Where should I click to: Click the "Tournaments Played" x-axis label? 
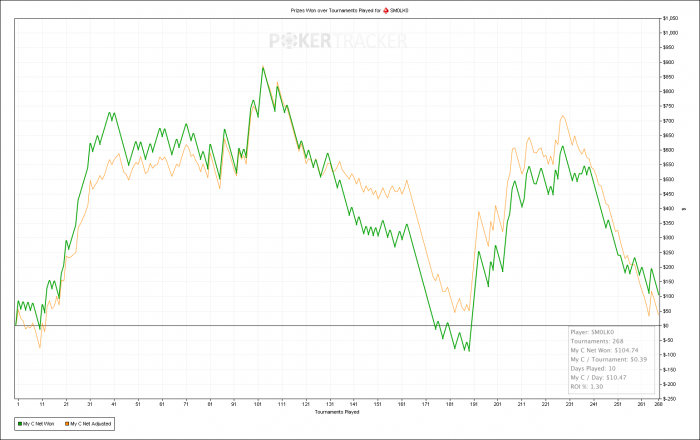point(337,412)
